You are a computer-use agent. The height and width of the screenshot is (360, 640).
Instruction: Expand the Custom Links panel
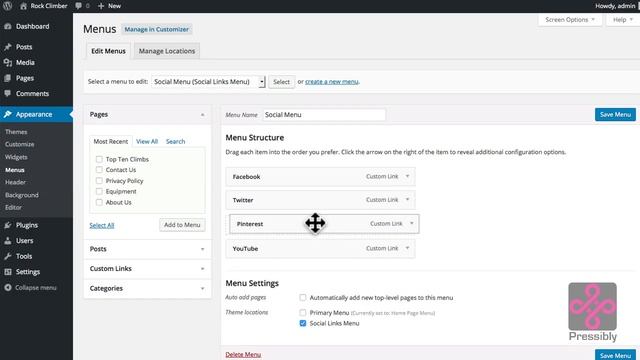(202, 269)
